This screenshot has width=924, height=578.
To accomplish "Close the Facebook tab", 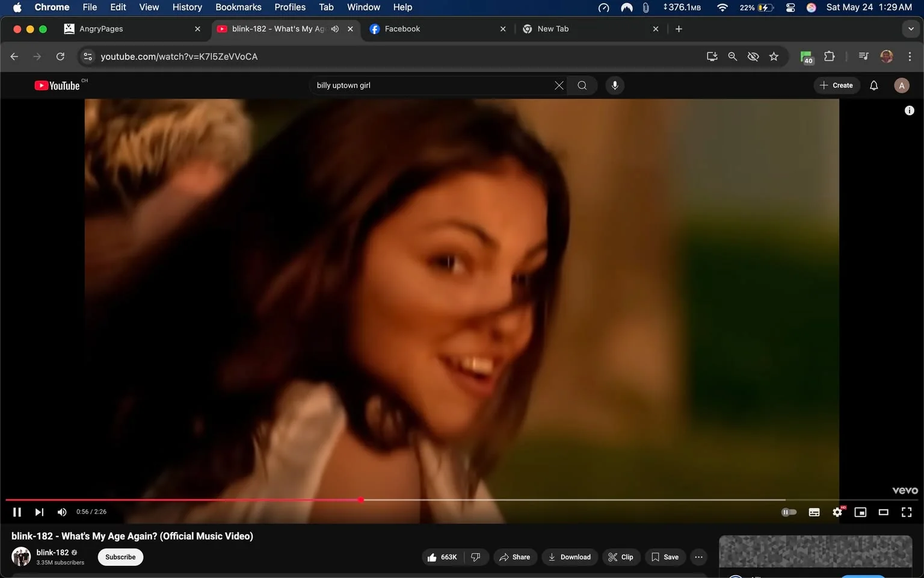I will (x=503, y=29).
